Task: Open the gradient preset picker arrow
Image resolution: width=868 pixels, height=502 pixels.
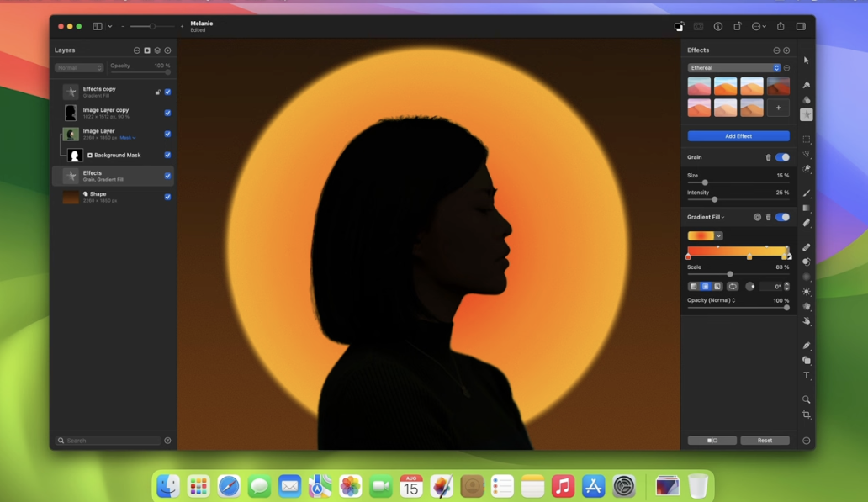Action: click(x=718, y=236)
